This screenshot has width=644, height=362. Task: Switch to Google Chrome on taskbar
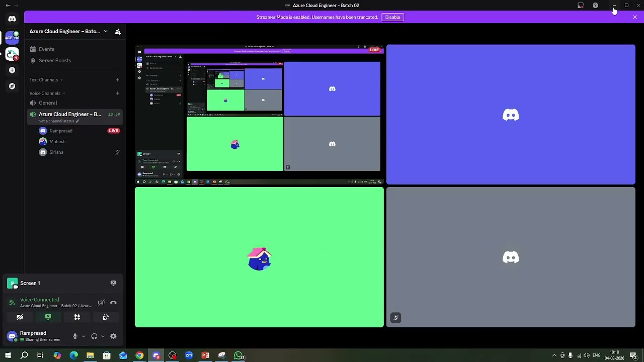tap(139, 355)
